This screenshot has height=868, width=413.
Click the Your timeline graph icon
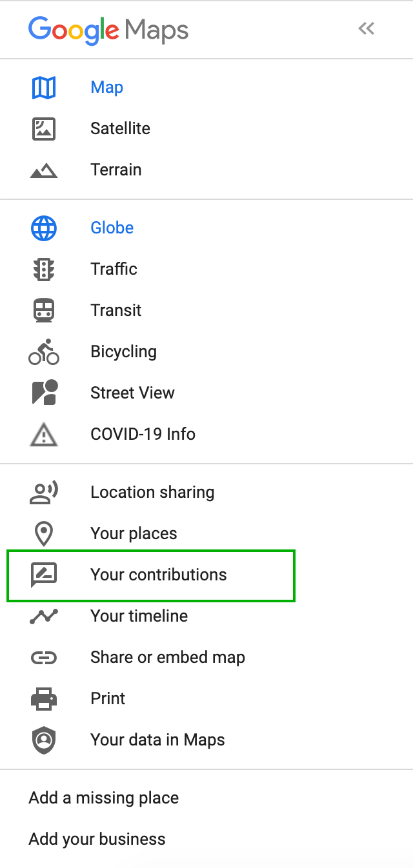click(44, 616)
